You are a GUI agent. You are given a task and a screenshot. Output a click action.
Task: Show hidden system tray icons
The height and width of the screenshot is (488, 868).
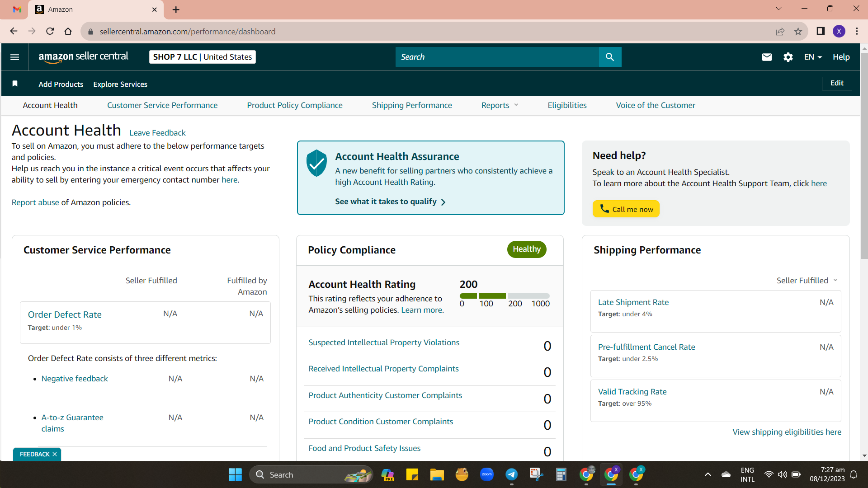pos(708,474)
